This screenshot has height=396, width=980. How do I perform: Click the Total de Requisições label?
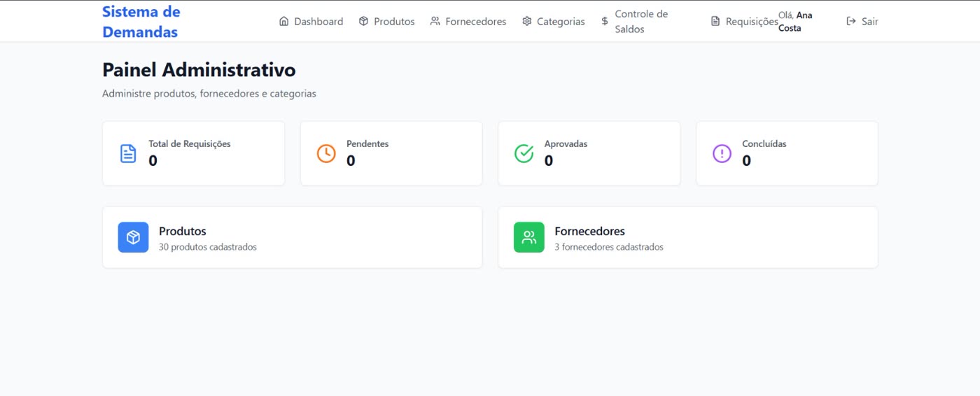[x=190, y=143]
